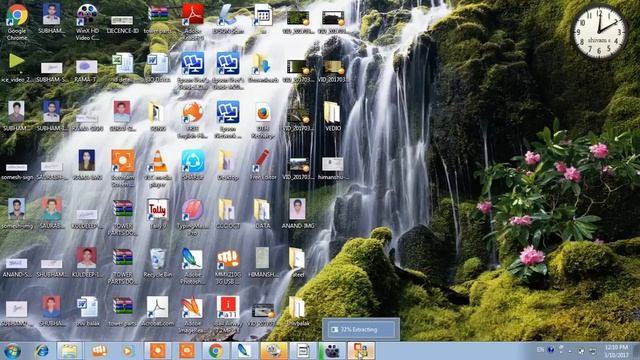The height and width of the screenshot is (360, 640).
Task: Click the 72% Extracting preview thumbnail
Action: click(x=361, y=329)
